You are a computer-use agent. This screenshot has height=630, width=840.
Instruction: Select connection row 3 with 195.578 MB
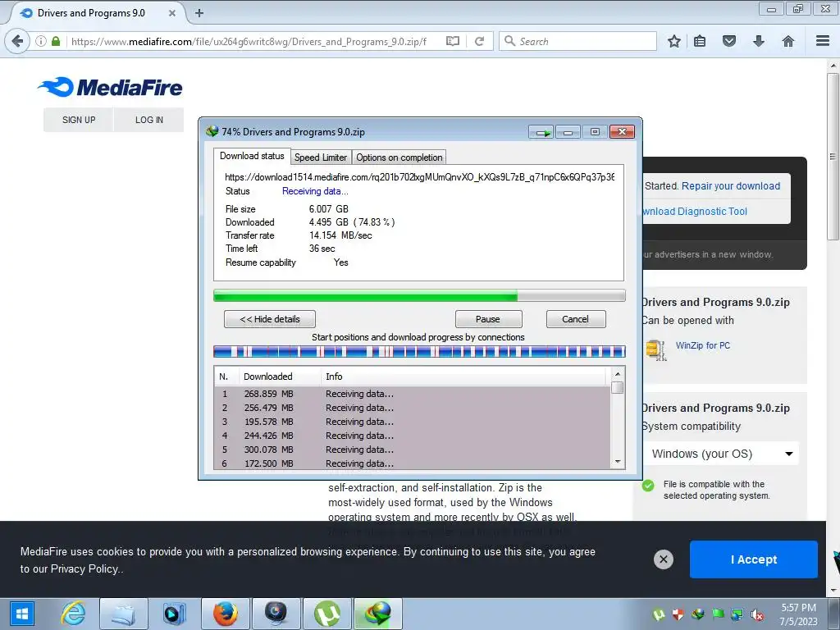tap(413, 422)
